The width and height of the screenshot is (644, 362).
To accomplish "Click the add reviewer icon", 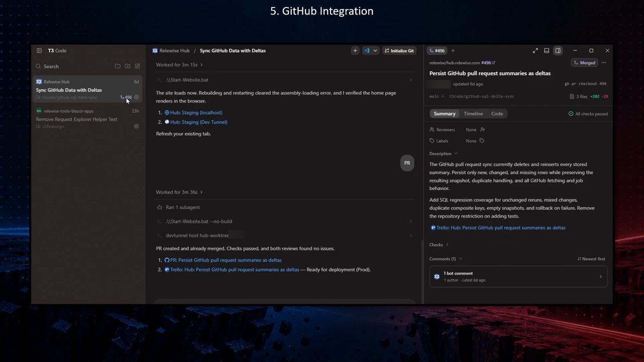I will pyautogui.click(x=482, y=130).
